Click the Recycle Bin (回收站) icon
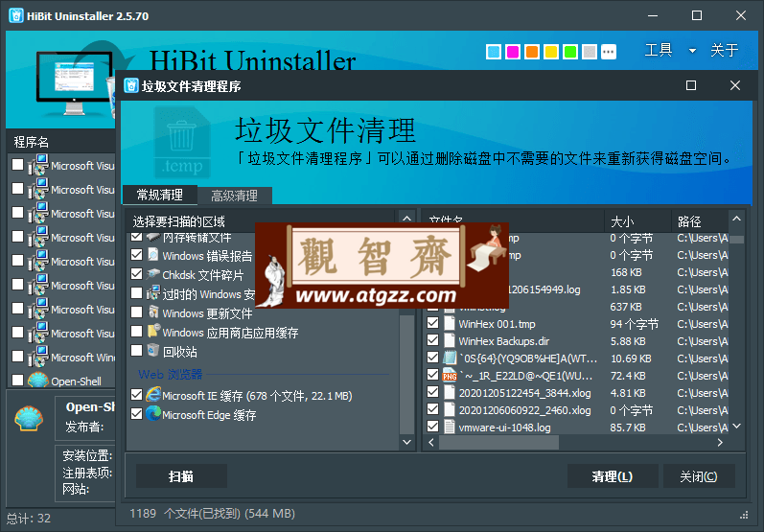The height and width of the screenshot is (532, 764). pyautogui.click(x=153, y=350)
